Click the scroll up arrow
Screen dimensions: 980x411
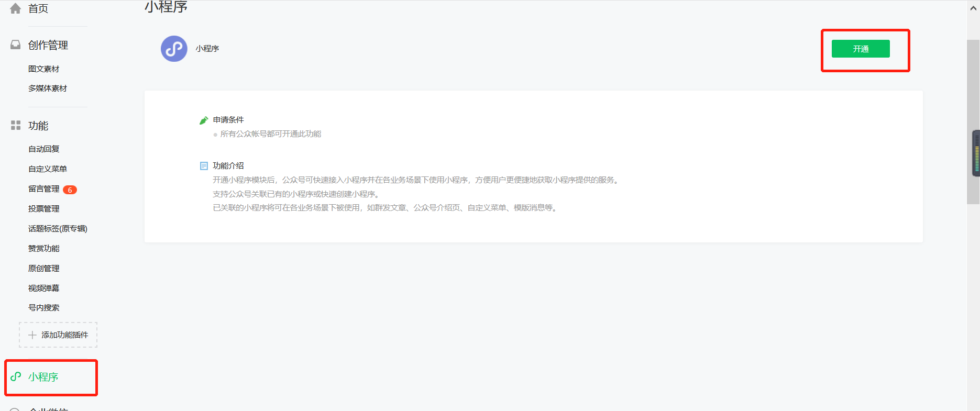pyautogui.click(x=973, y=8)
